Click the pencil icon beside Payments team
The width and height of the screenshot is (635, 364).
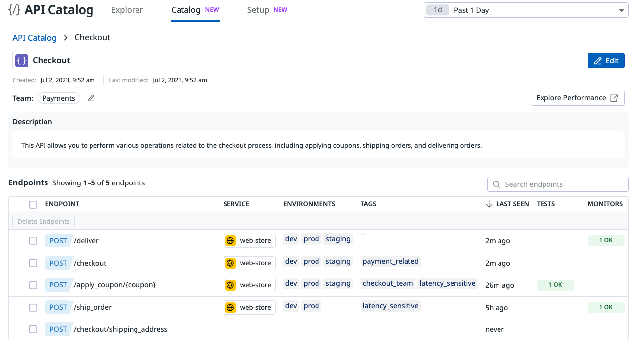coord(91,98)
